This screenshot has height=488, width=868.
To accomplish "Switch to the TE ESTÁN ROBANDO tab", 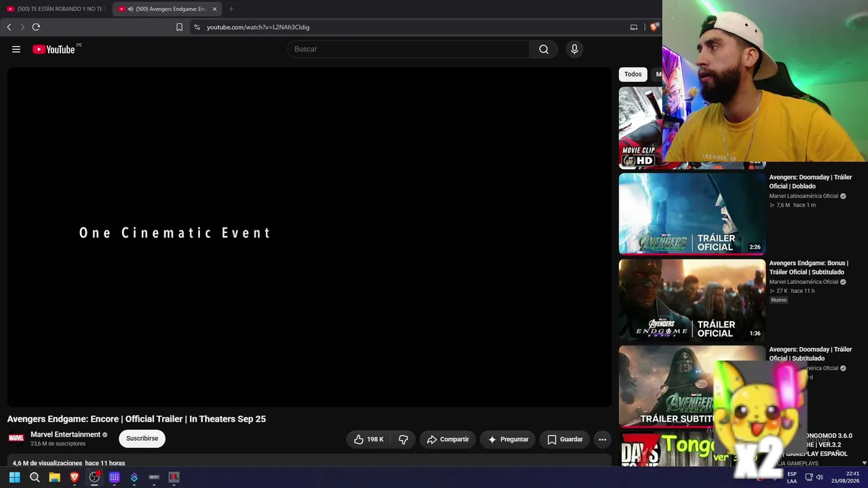I will pos(56,9).
